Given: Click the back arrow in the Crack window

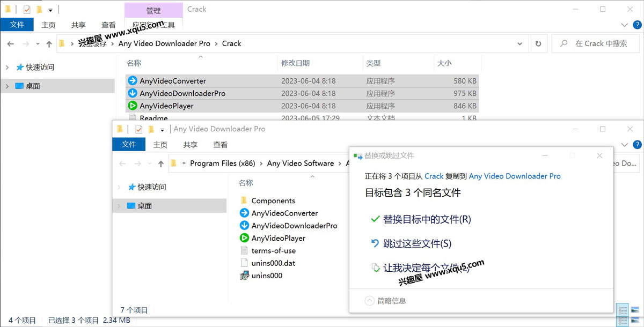Looking at the screenshot, I should (x=11, y=44).
